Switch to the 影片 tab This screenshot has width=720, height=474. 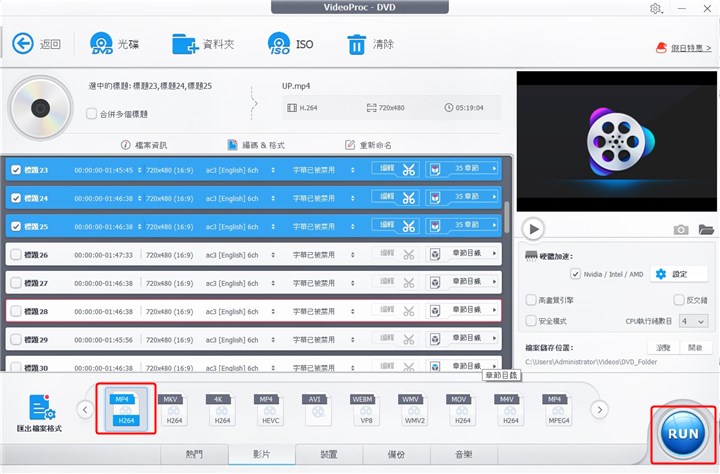(x=262, y=454)
